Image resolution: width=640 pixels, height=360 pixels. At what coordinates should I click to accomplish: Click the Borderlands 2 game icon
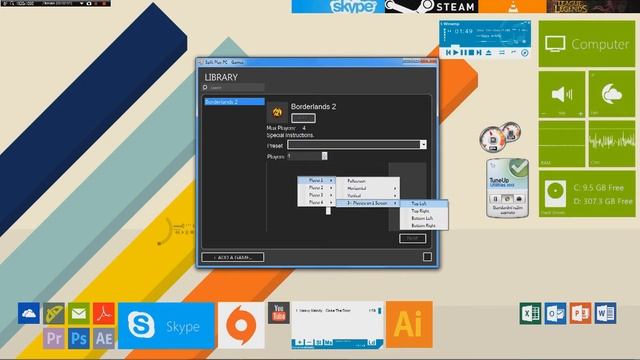[277, 113]
